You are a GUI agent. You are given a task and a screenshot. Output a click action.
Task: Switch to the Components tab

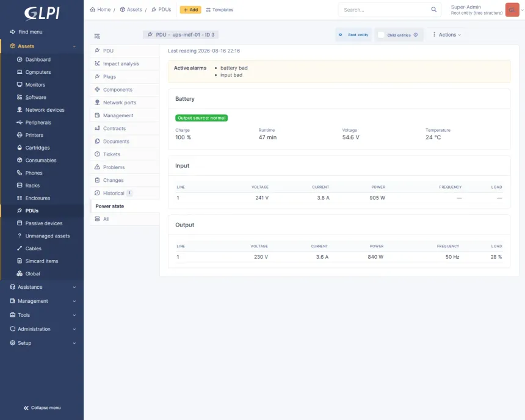tap(125, 89)
